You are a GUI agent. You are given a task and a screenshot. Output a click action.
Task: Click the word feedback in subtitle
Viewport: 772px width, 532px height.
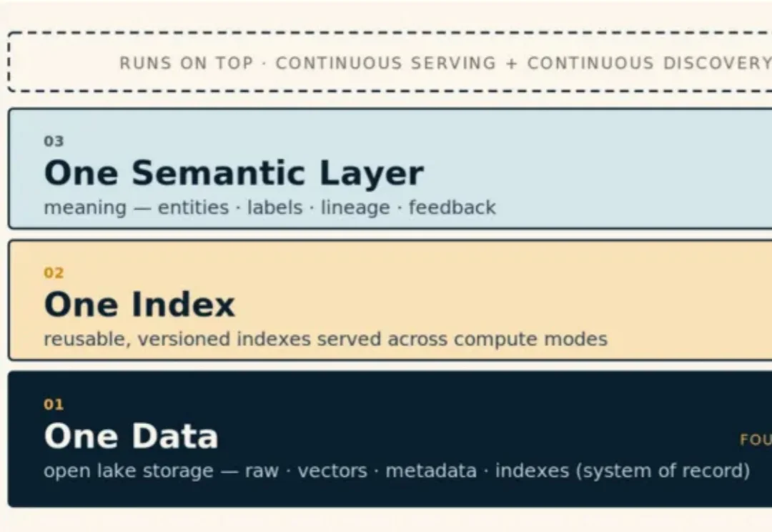pos(452,207)
